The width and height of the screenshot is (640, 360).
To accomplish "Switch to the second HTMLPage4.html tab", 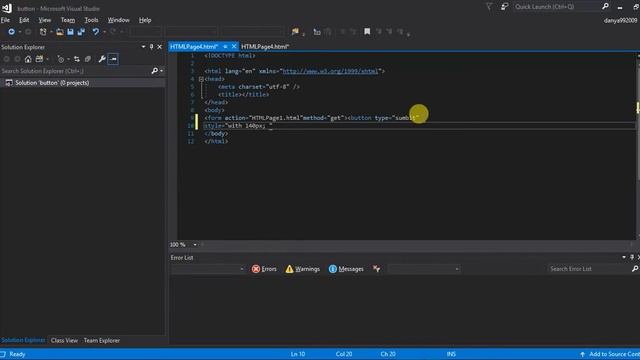I will tap(265, 47).
